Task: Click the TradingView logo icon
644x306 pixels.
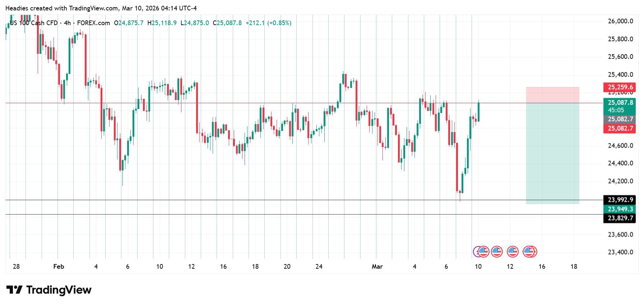Action: point(14,289)
